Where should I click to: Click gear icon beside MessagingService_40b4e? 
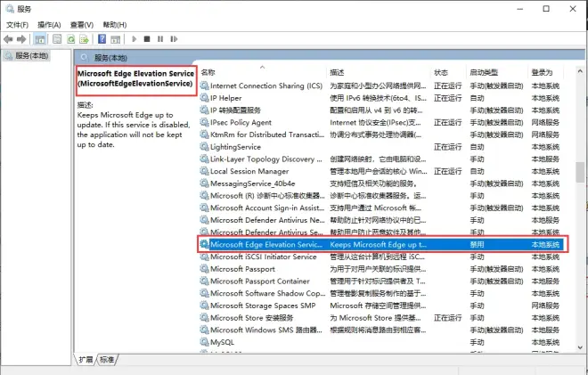(x=204, y=183)
